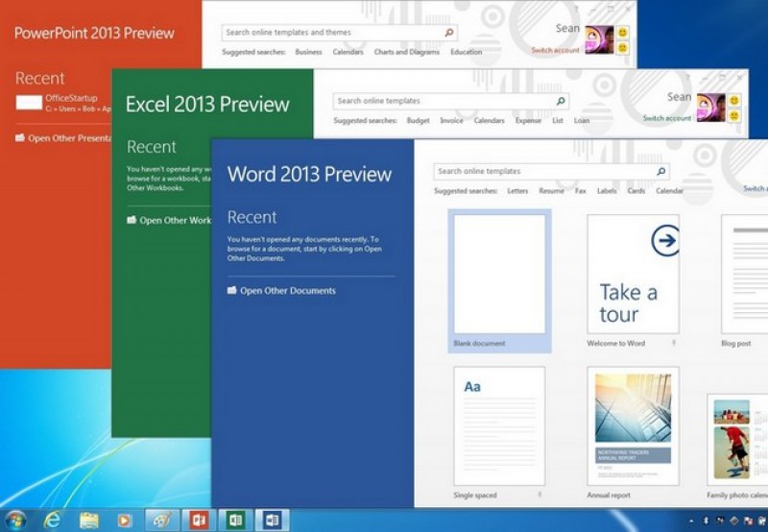Pick the Education suggested search in PowerPoint
This screenshot has width=768, height=532.
[466, 52]
